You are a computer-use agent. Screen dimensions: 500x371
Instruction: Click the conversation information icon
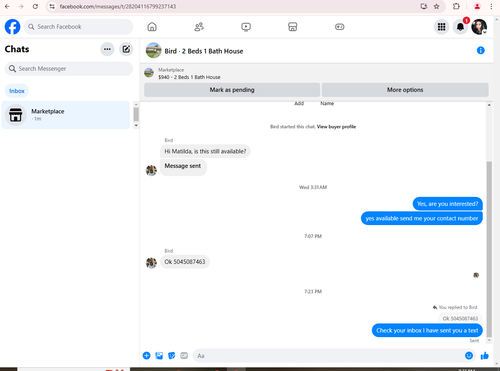[481, 50]
